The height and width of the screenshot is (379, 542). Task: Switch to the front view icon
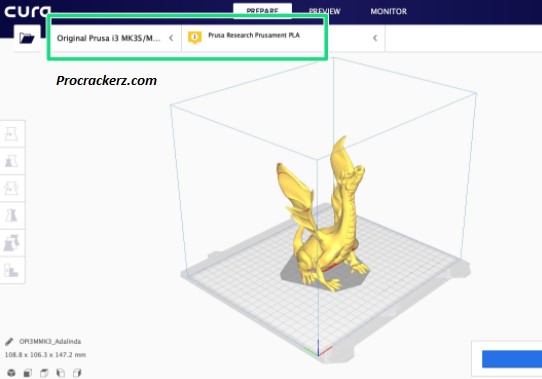click(28, 373)
